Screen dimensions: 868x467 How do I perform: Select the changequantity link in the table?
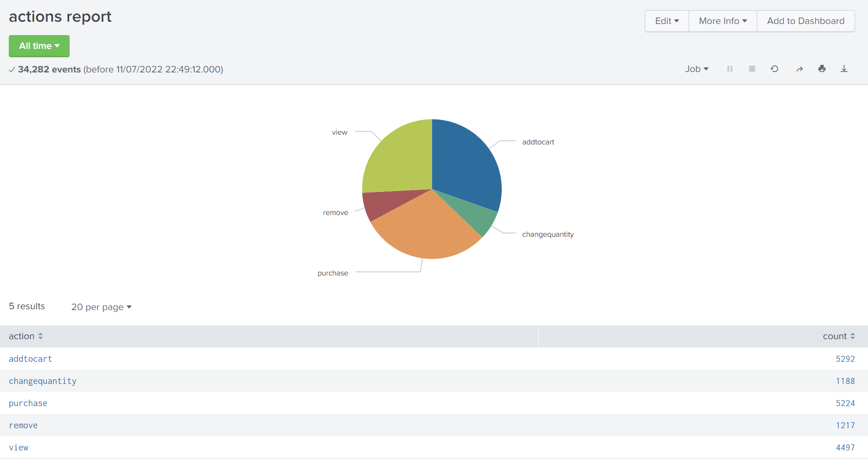pyautogui.click(x=42, y=381)
